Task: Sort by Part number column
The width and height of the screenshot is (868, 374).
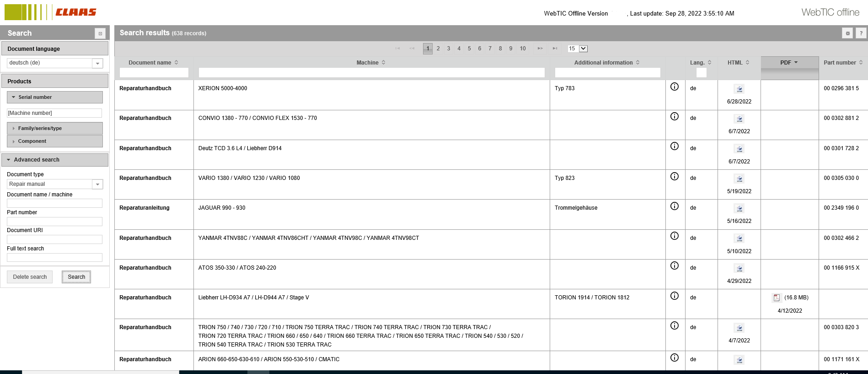Action: 843,63
